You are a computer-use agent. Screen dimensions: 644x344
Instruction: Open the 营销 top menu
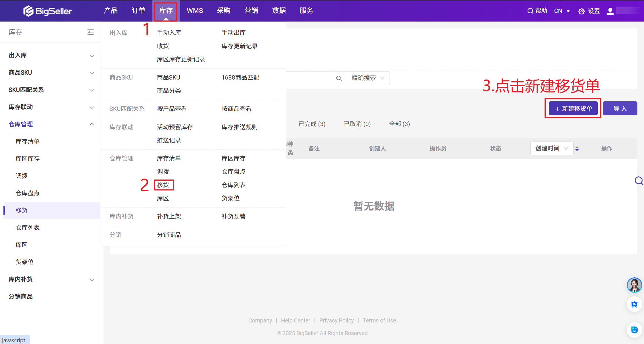click(x=251, y=11)
